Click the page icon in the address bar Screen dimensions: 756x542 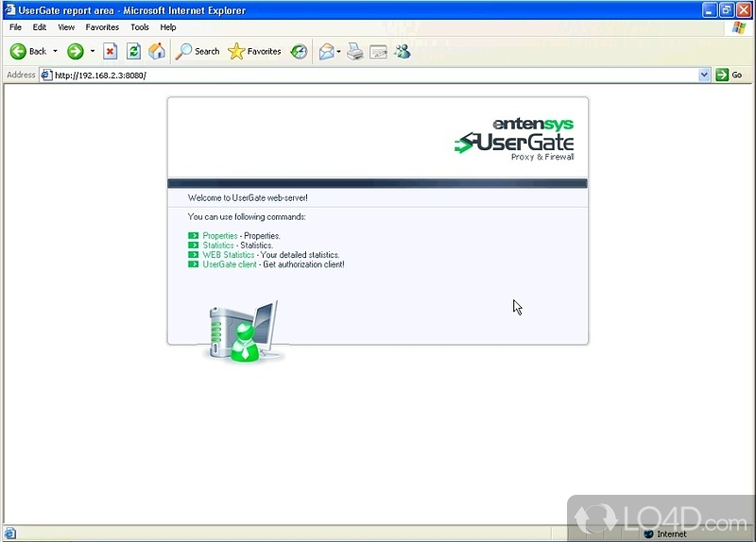pyautogui.click(x=46, y=76)
